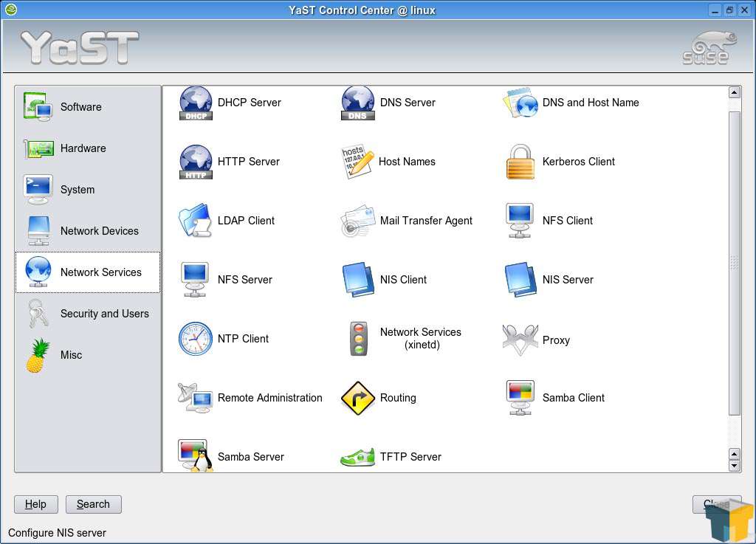The width and height of the screenshot is (756, 544).
Task: Launch Remote Administration satellite icon
Action: 195,398
